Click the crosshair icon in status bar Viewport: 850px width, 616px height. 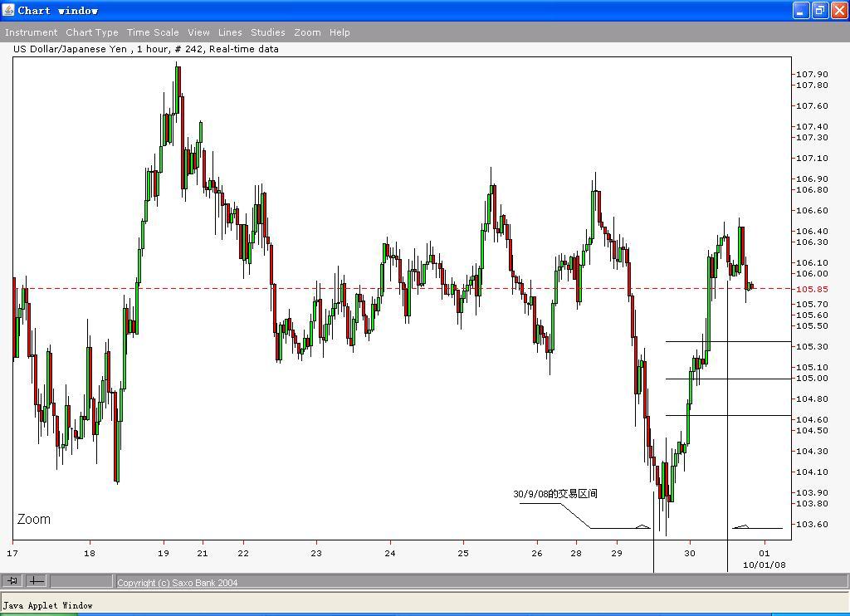[x=37, y=581]
